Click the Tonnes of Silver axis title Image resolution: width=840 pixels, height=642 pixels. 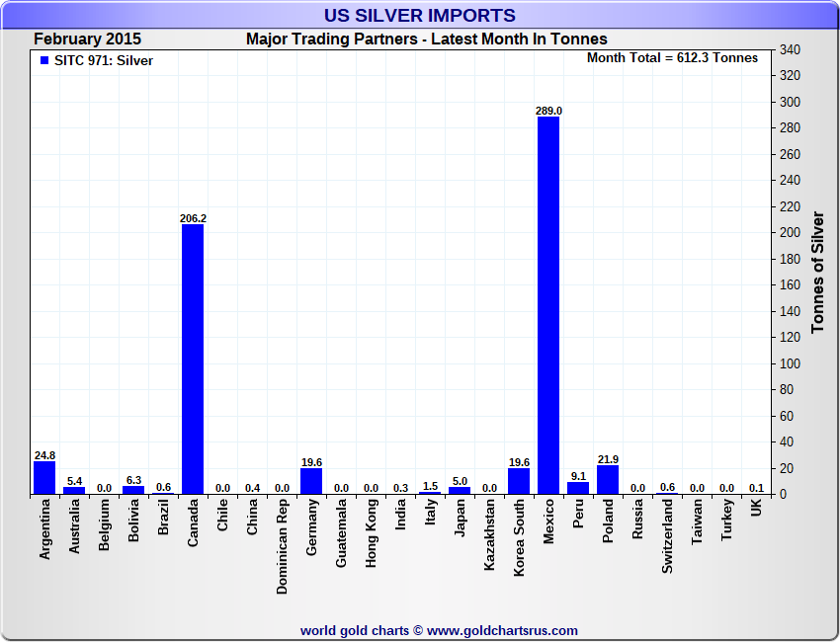coord(817,272)
